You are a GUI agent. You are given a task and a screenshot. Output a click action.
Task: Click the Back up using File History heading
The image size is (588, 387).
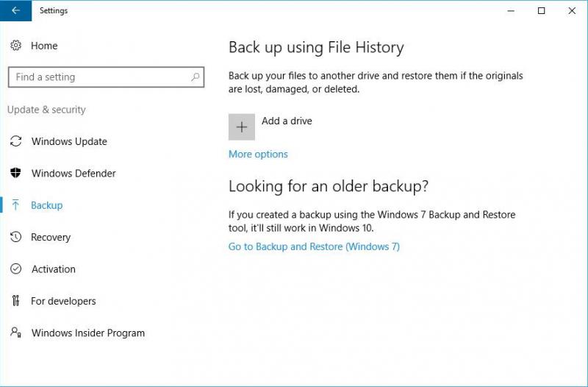coord(316,47)
